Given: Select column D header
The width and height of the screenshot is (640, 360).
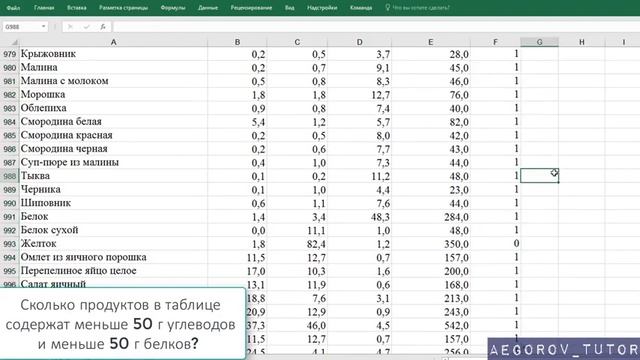Looking at the screenshot, I should [x=359, y=42].
